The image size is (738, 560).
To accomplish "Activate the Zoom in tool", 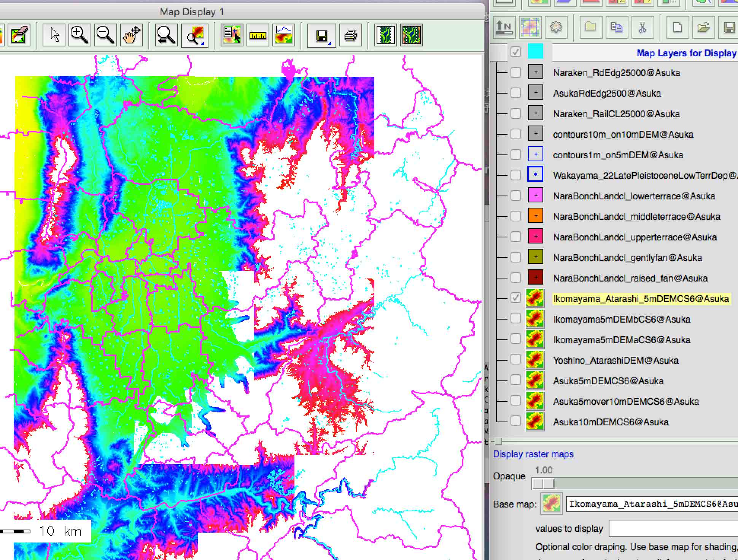I will pos(80,35).
